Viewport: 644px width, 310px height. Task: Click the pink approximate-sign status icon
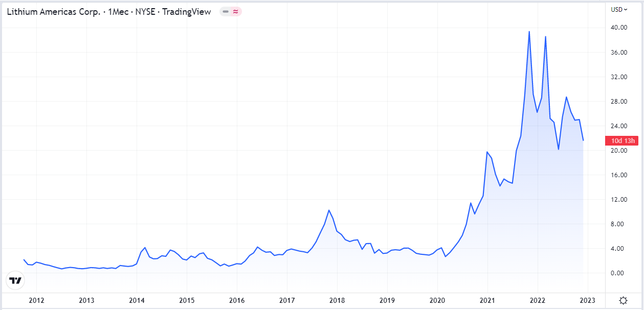(235, 12)
